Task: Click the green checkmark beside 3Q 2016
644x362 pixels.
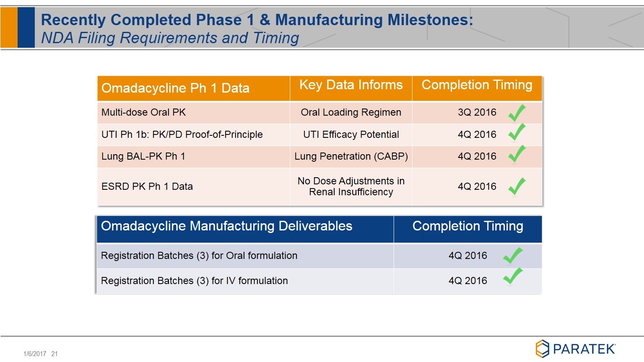Action: (x=517, y=113)
